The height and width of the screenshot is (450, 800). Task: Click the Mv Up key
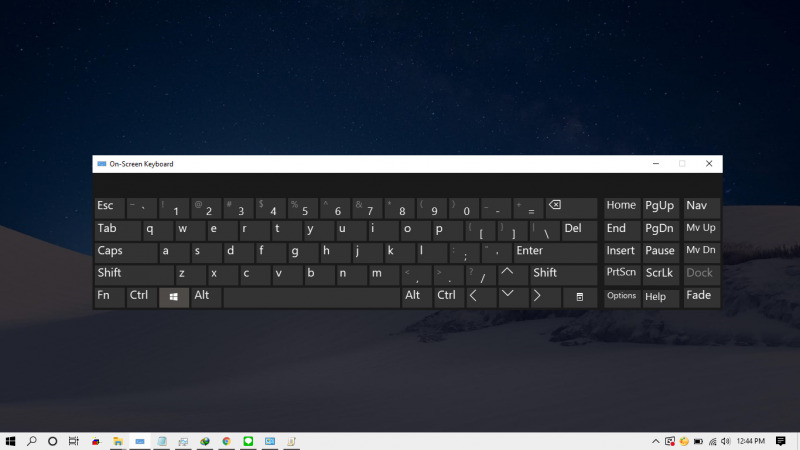pos(702,230)
